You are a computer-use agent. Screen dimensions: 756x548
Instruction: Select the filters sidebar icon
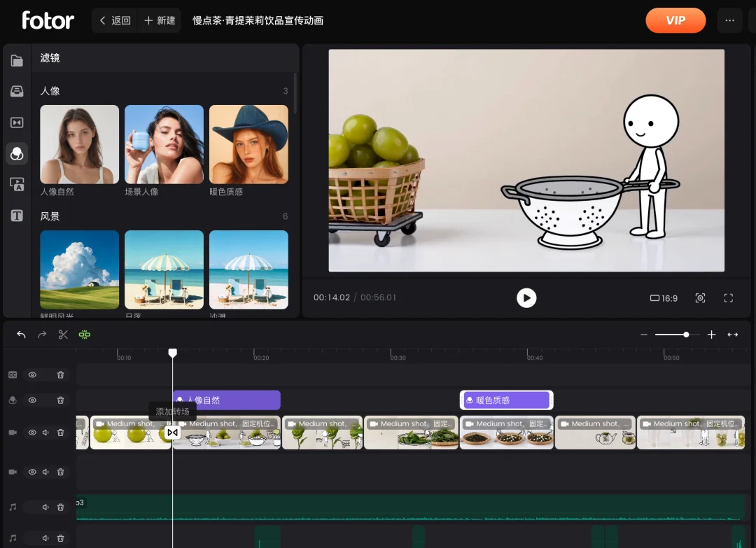coord(17,154)
